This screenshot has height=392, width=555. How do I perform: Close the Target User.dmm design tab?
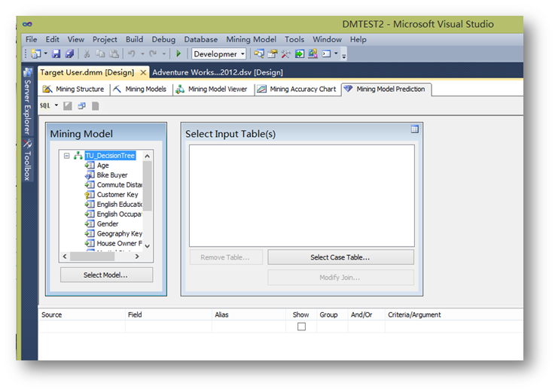pos(143,72)
